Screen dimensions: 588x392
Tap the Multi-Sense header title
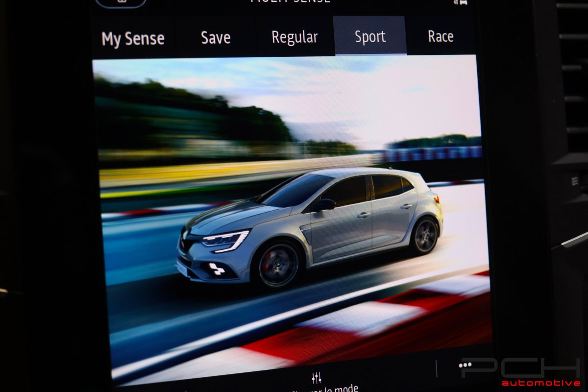click(290, 1)
